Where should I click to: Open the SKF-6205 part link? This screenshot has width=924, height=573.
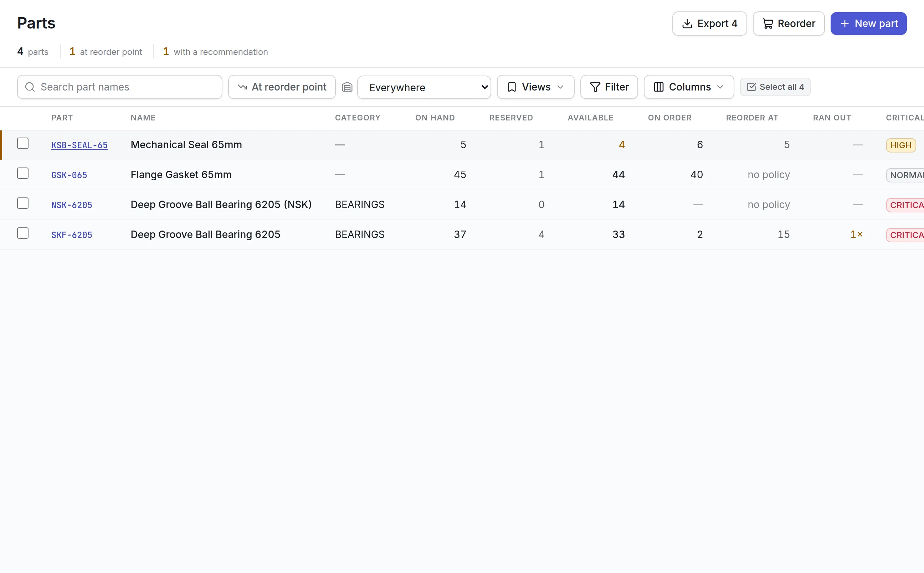tap(72, 235)
